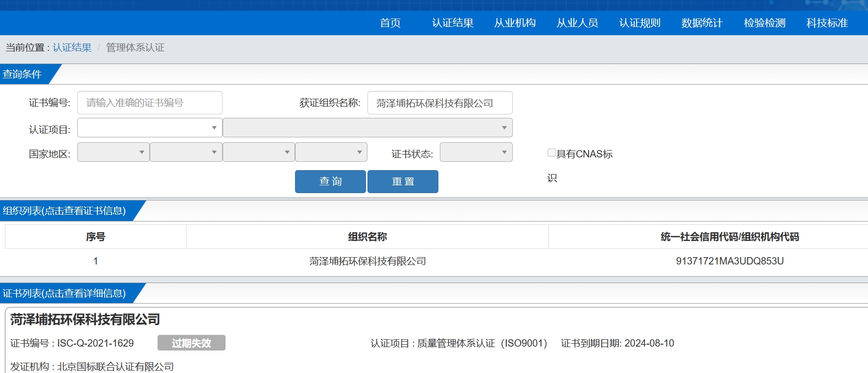Open the 从业人员 navigation menu
This screenshot has height=373, width=868.
click(x=577, y=23)
